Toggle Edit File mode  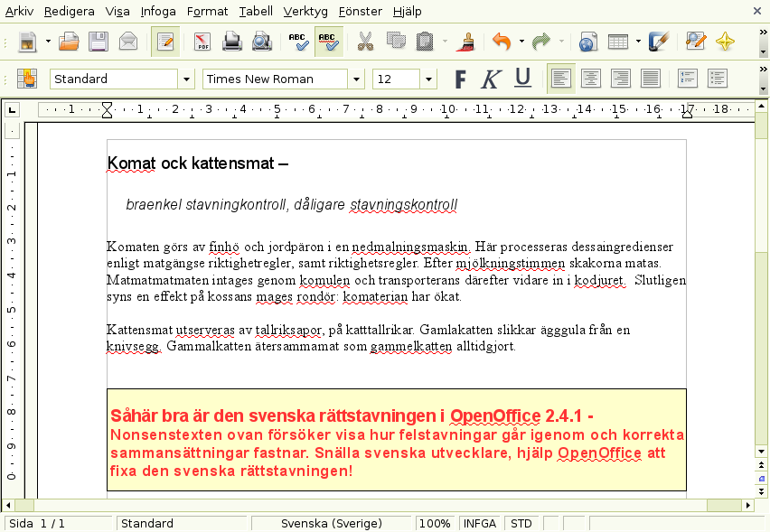pyautogui.click(x=165, y=42)
